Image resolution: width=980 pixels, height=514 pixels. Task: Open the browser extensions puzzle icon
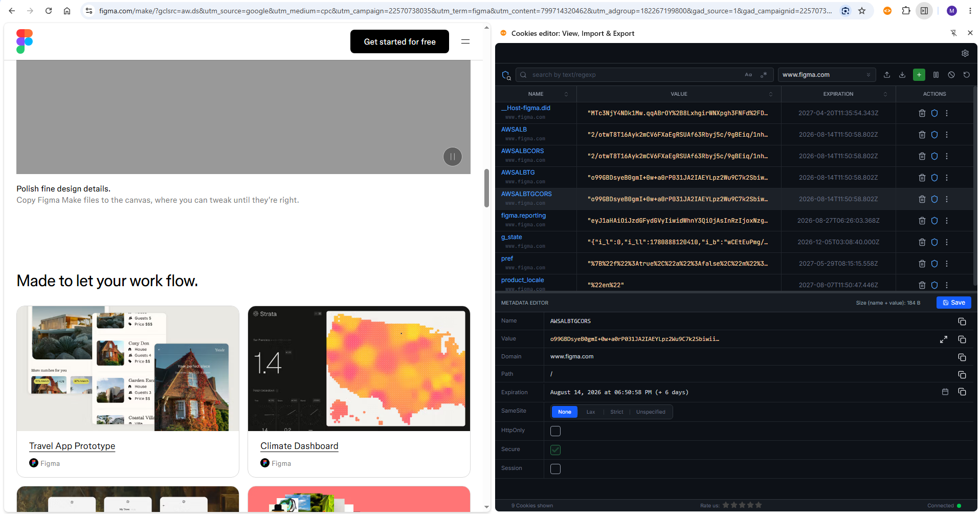click(x=906, y=11)
